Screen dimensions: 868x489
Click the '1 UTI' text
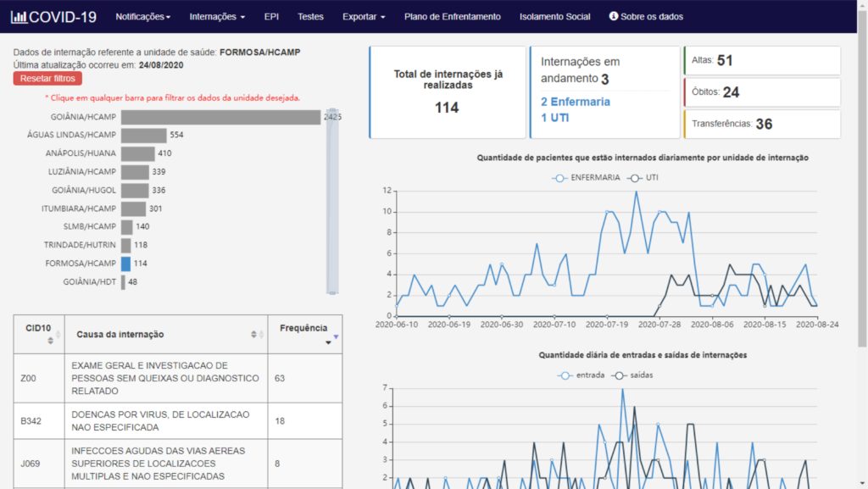click(x=554, y=118)
